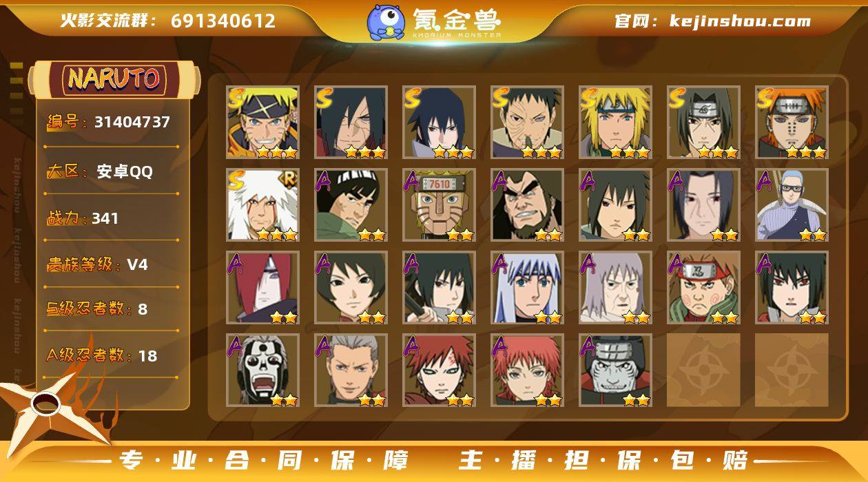Click the Pain portrait with orange hair
The width and height of the screenshot is (868, 482).
792,123
